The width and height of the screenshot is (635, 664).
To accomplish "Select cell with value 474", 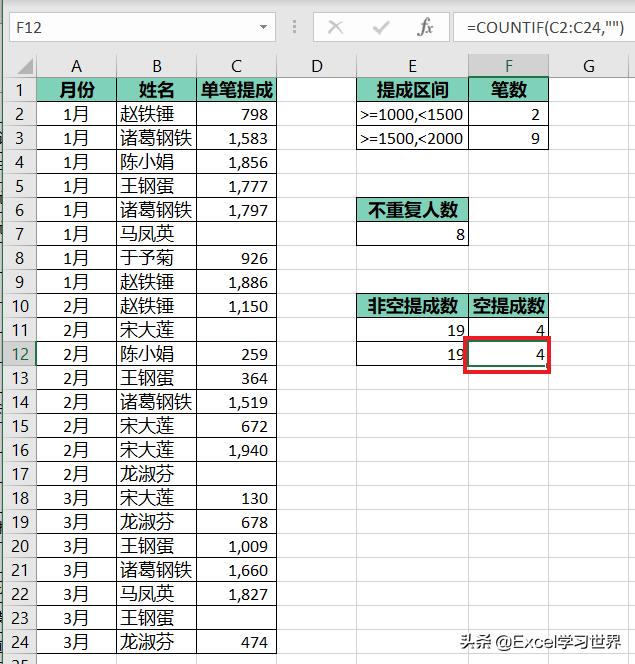I will click(x=236, y=642).
